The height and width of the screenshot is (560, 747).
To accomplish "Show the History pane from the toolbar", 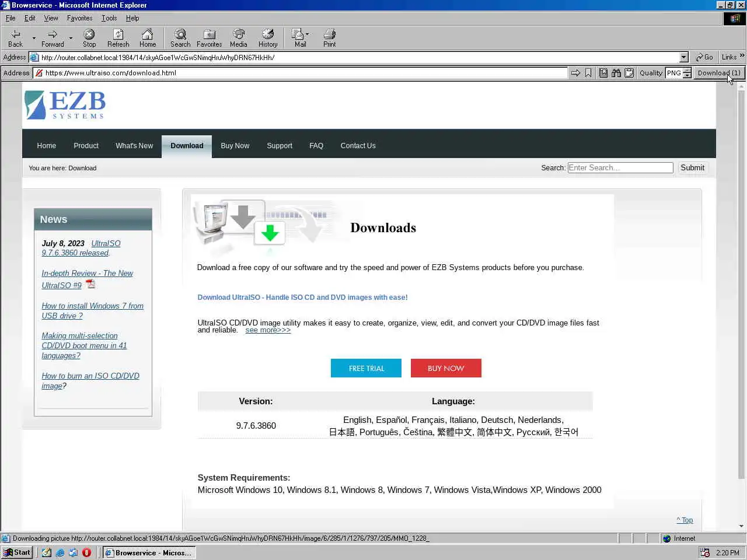I will pyautogui.click(x=268, y=38).
